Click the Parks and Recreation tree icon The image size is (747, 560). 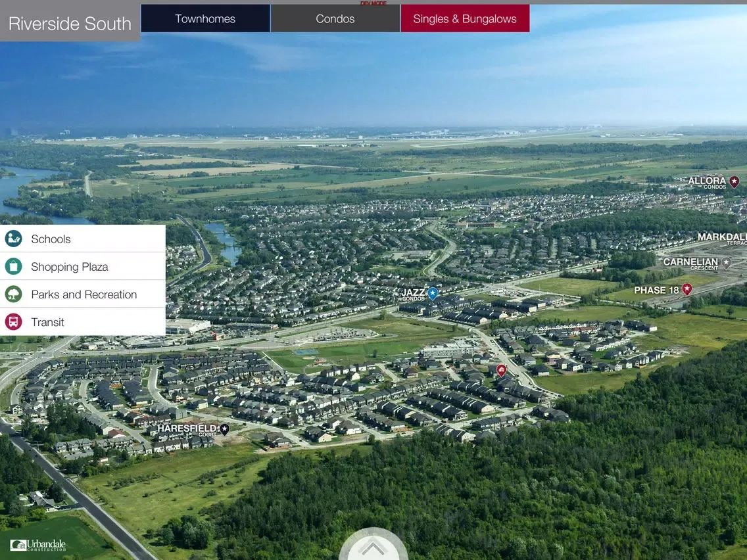tap(13, 294)
